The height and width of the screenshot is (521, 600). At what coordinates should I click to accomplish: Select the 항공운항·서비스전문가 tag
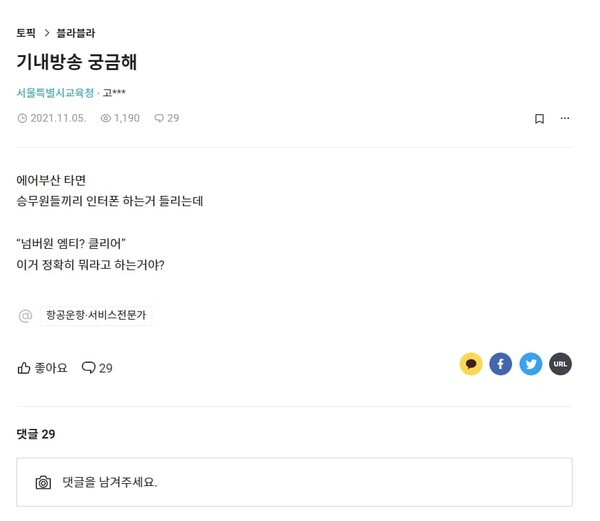[96, 315]
